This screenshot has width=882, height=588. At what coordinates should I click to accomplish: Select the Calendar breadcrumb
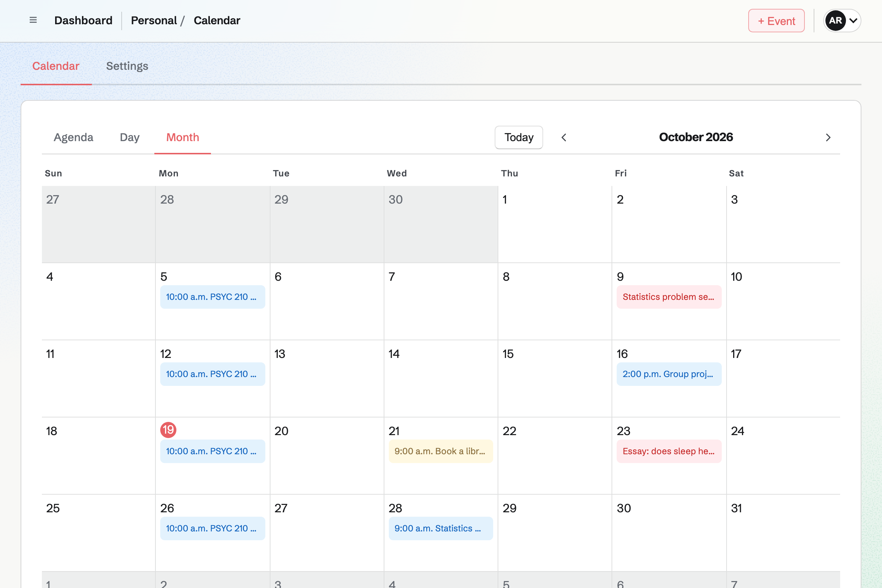click(217, 20)
